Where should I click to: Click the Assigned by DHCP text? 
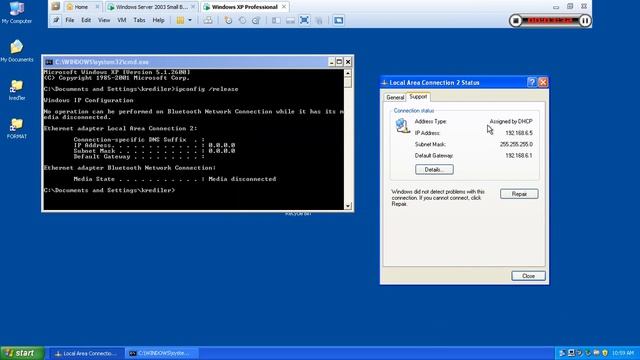pyautogui.click(x=511, y=122)
